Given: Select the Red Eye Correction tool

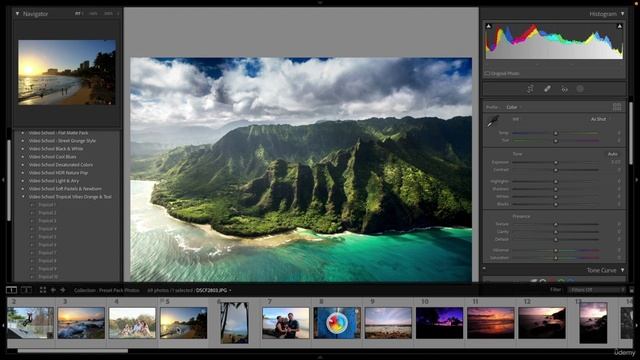Looking at the screenshot, I should pos(564,89).
